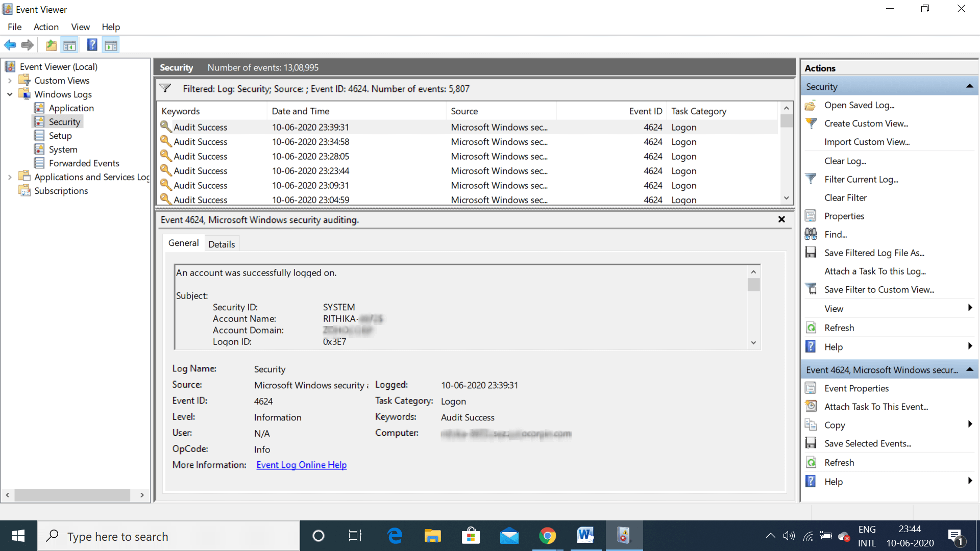Expand the Custom Views tree node
Screen dimensions: 980x551
click(x=10, y=80)
